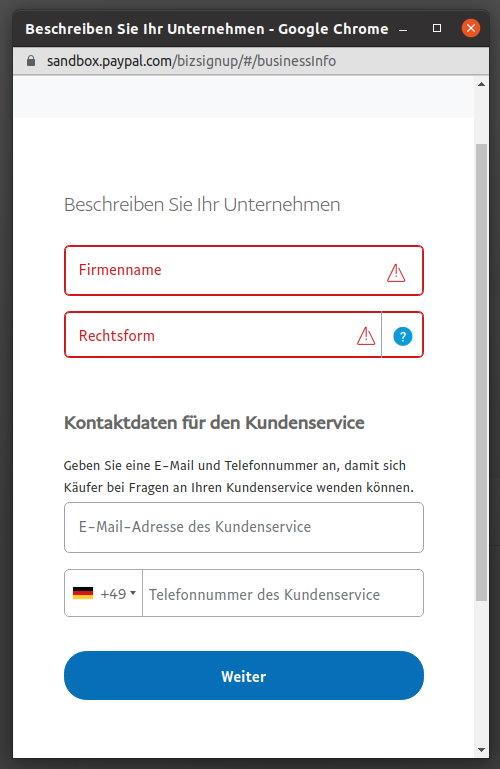Click the window title bar text
500x769 pixels.
point(206,29)
